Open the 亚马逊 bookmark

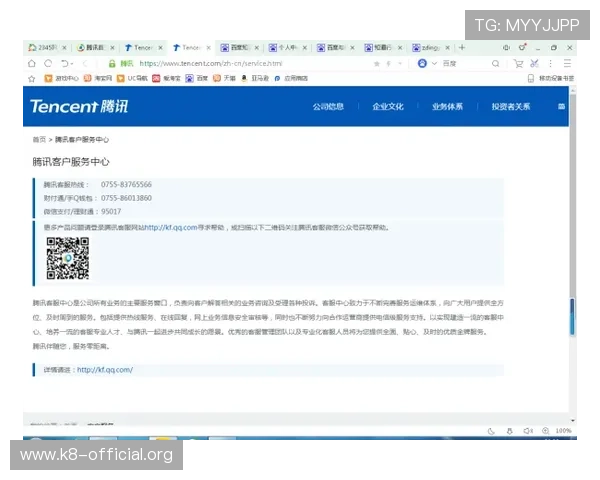coord(254,78)
